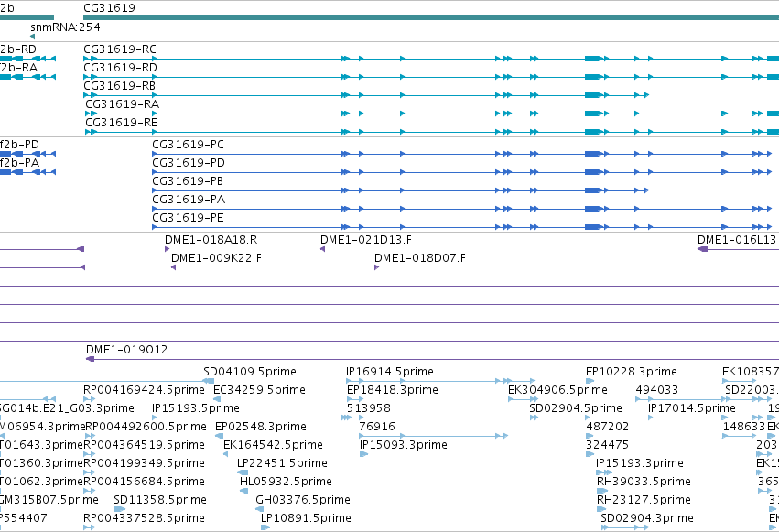Select EST EC34259.5prime label
This screenshot has height=532, width=779.
(x=259, y=390)
